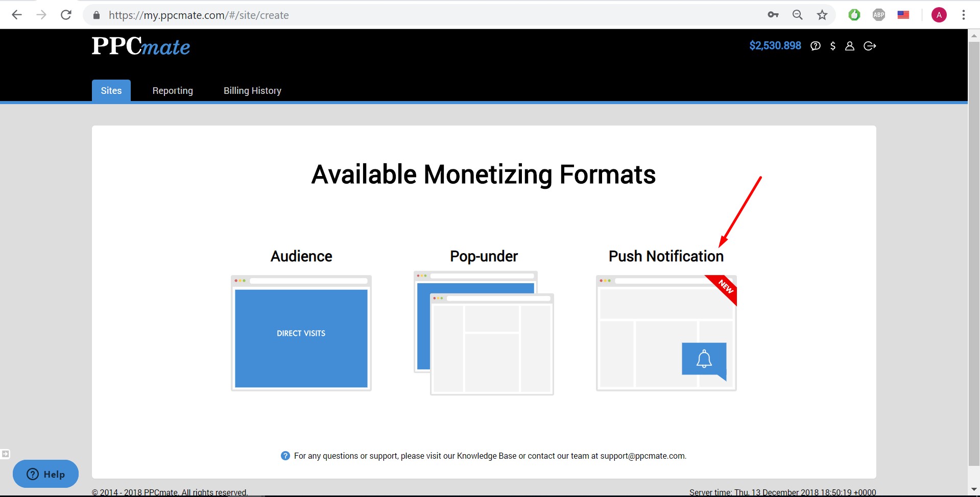The width and height of the screenshot is (980, 497).
Task: Click the help question mark icon in header
Action: [816, 46]
